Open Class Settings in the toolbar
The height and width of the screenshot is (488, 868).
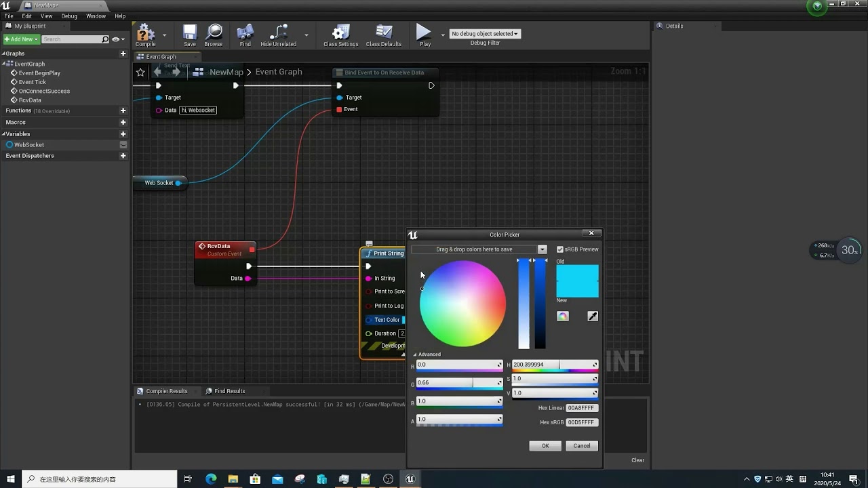pyautogui.click(x=340, y=33)
